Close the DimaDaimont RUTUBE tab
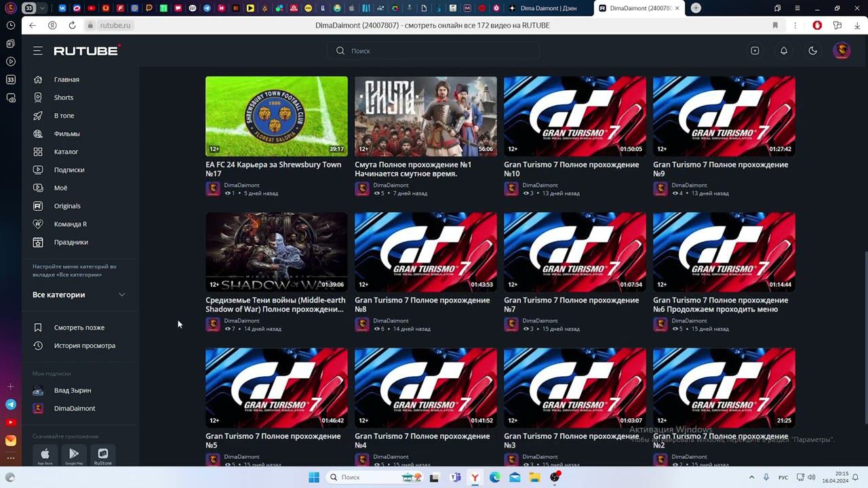Screen dimensions: 868x488 (677, 8)
